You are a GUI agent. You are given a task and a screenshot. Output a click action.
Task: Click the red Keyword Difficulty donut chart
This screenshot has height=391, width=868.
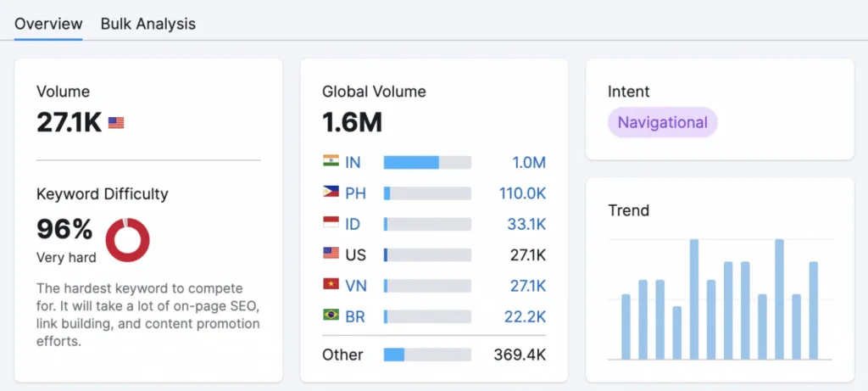(127, 239)
